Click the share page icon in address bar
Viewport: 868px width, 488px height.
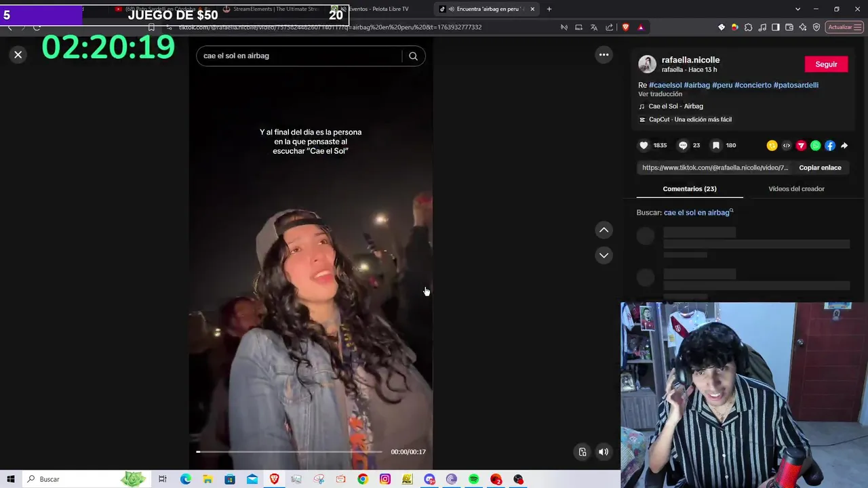pyautogui.click(x=609, y=27)
